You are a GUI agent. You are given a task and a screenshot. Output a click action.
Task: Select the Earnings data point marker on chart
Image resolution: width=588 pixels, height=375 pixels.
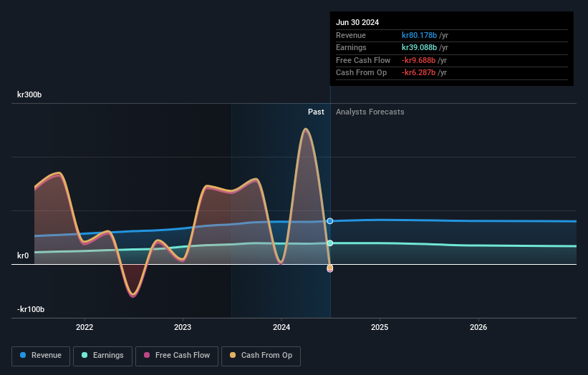tap(330, 243)
